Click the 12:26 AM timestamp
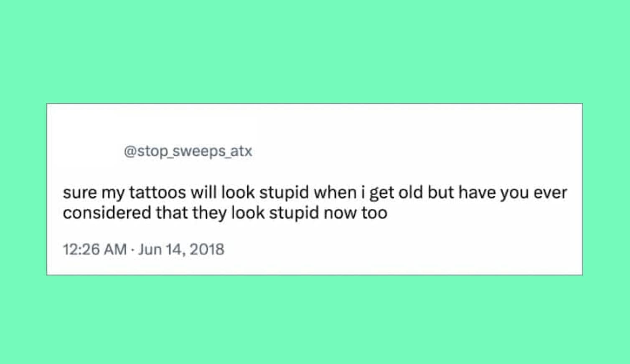This screenshot has height=364, width=630. tap(95, 249)
